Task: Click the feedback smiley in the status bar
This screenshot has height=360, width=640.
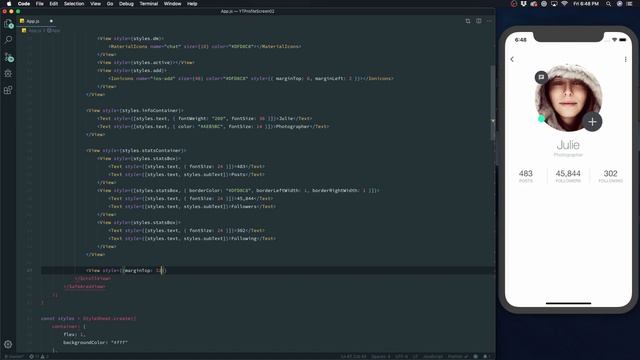Action: 476,356
